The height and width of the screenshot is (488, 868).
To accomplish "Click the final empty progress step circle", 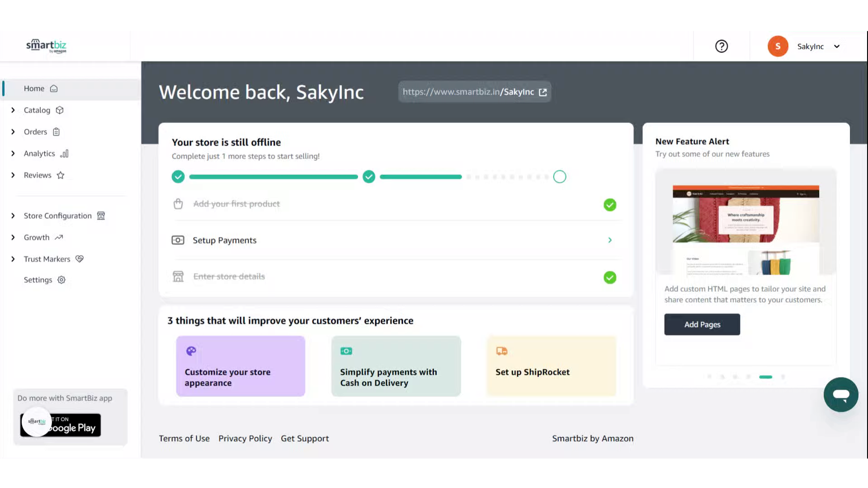I will [x=560, y=177].
